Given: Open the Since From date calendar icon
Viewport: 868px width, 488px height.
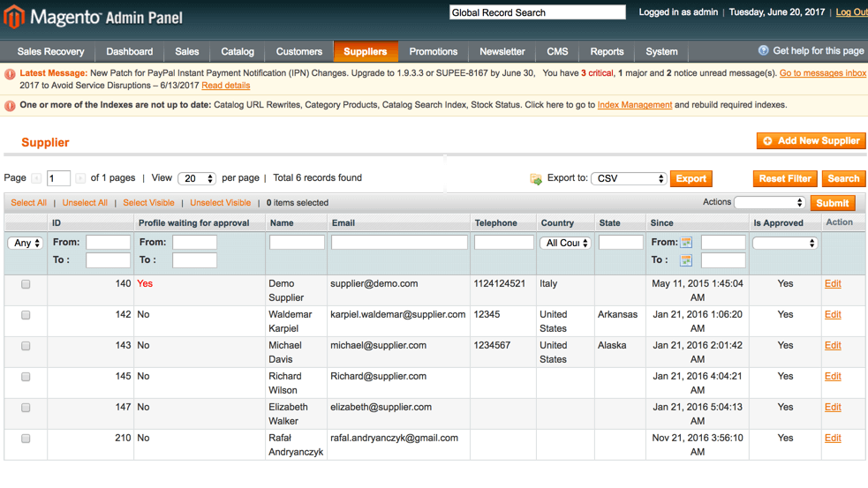Looking at the screenshot, I should (x=686, y=243).
